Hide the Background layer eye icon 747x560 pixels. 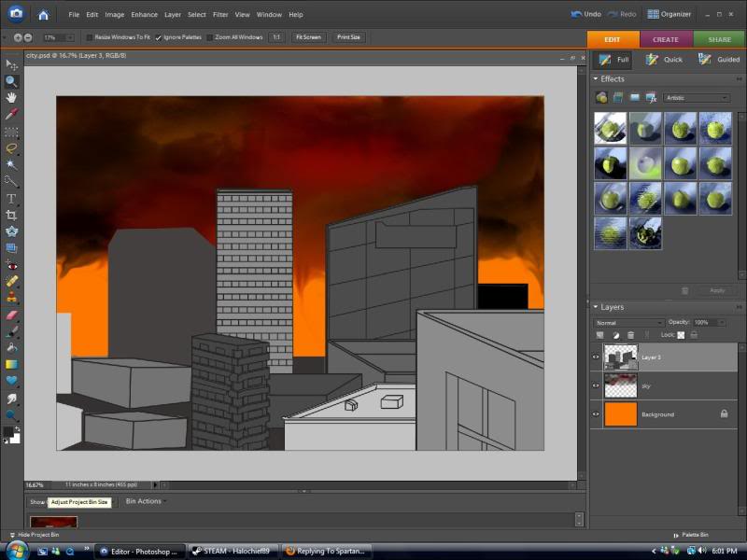coord(596,414)
